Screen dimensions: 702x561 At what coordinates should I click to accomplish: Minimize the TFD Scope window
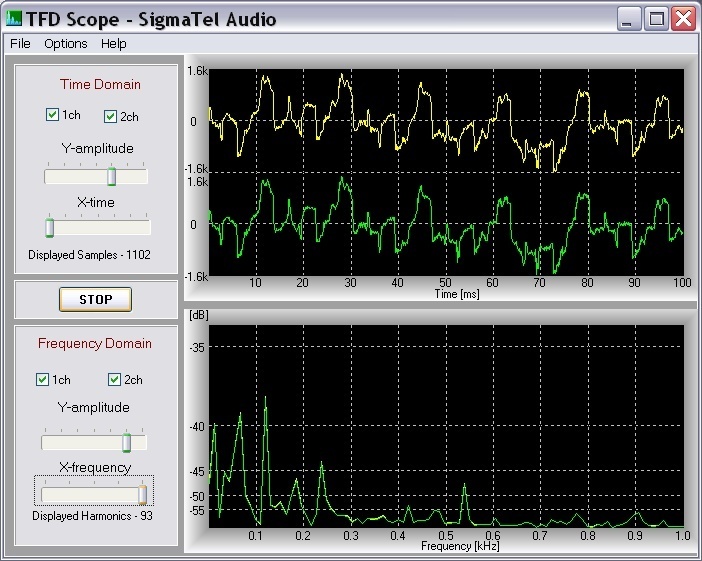(629, 19)
